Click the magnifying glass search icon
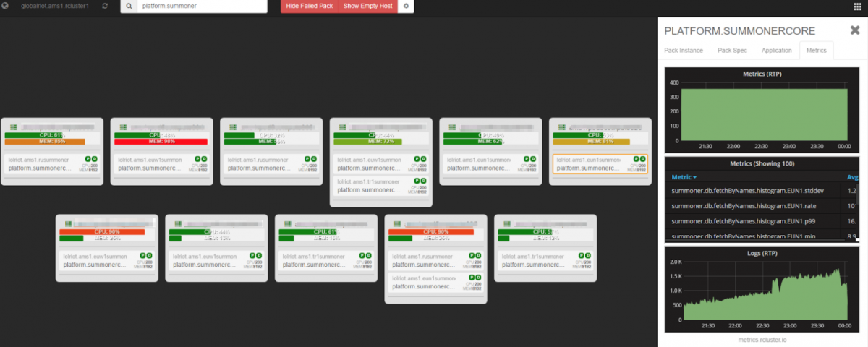The image size is (868, 347). coord(128,6)
